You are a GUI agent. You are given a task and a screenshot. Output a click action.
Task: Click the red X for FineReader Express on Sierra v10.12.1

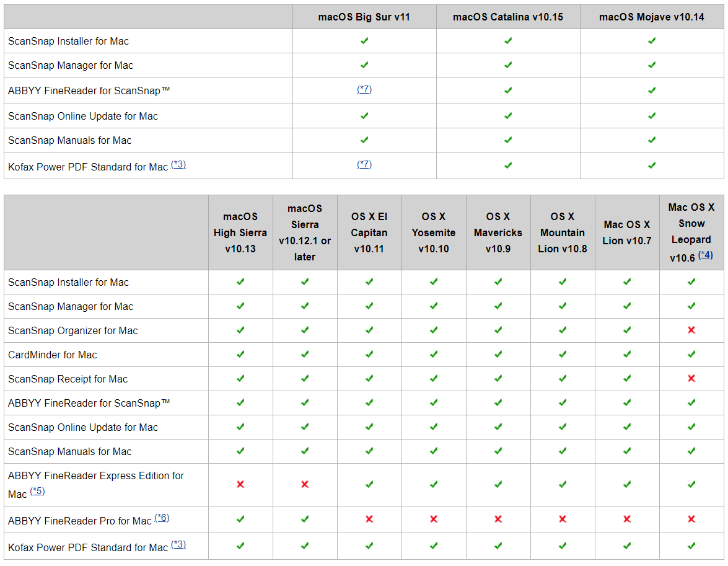305,484
